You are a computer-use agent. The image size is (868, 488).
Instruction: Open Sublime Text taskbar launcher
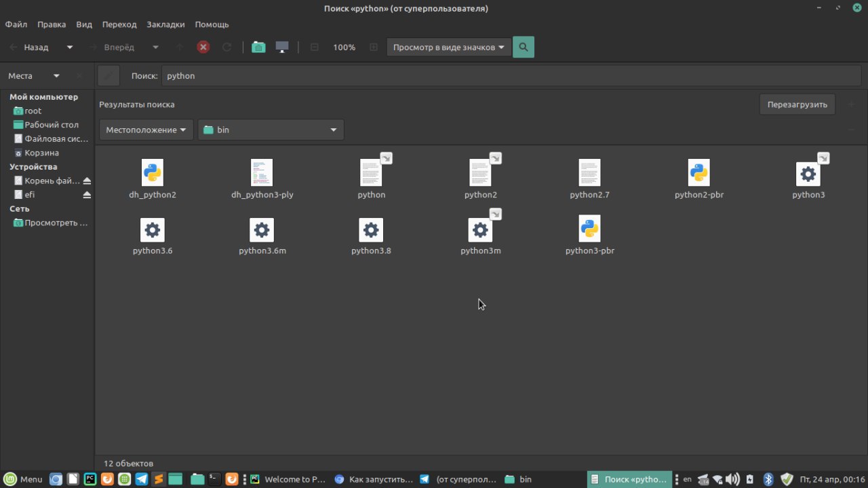158,479
